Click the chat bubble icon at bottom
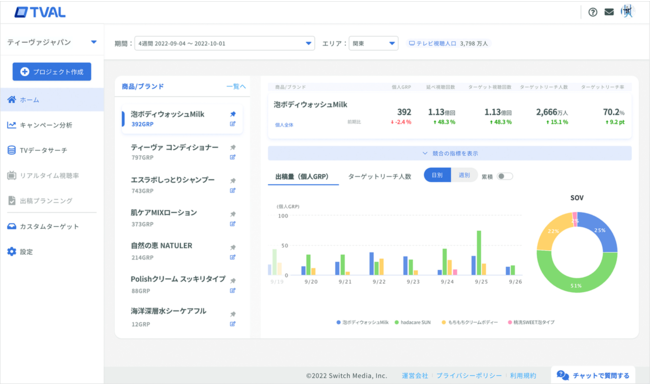 563,375
